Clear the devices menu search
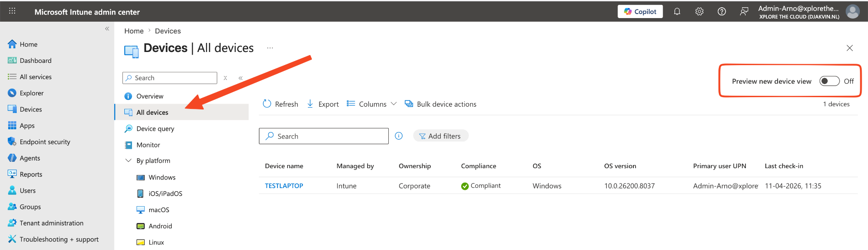 225,78
